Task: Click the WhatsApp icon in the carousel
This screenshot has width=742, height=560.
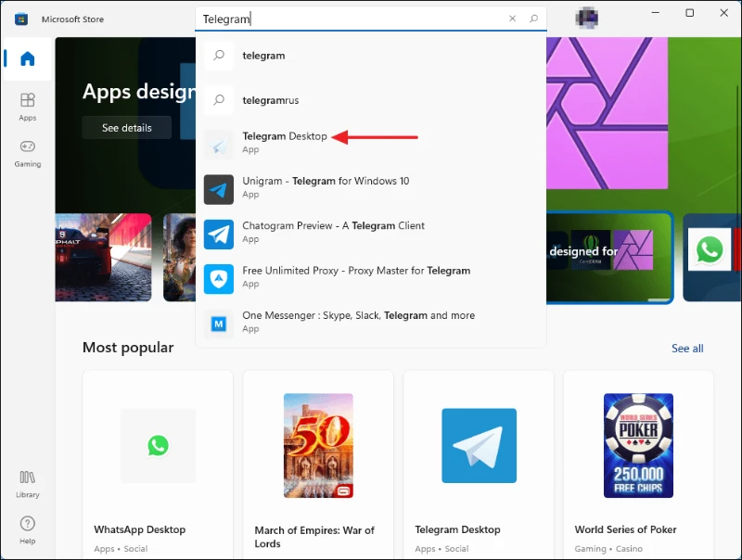Action: click(709, 249)
